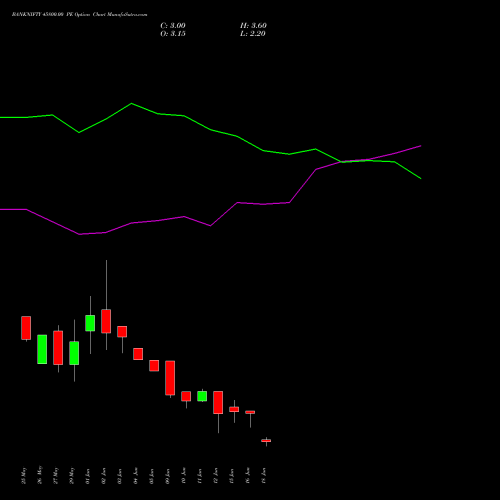500x500 pixels.
Task: Click the 10 Jun date label
Action: [184, 476]
